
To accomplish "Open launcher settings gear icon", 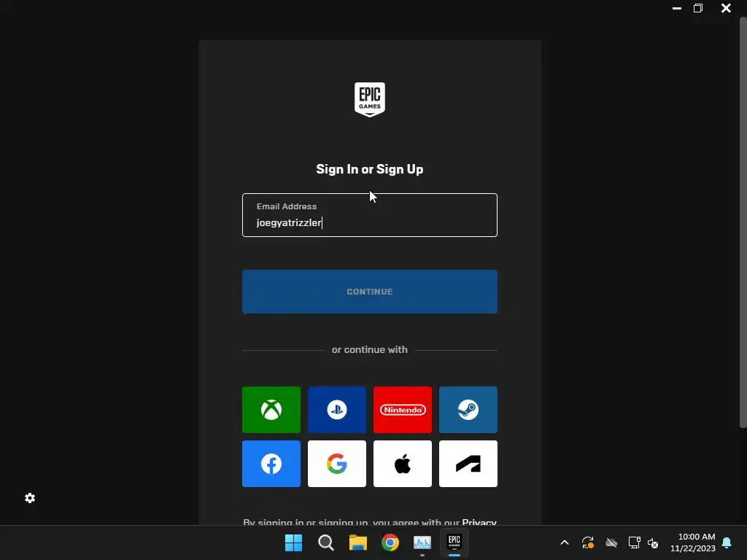I will [x=30, y=498].
